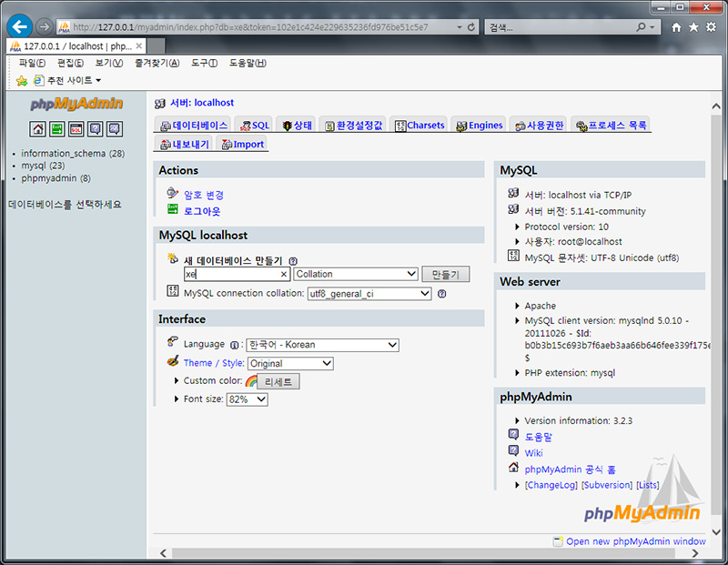
Task: Click the add-to-favorites-bar star icon
Action: tap(22, 81)
